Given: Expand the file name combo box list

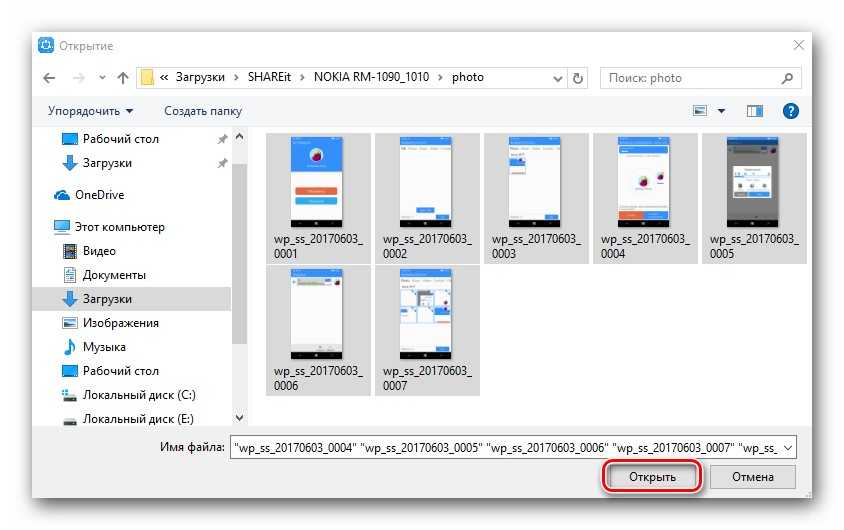Looking at the screenshot, I should (787, 447).
